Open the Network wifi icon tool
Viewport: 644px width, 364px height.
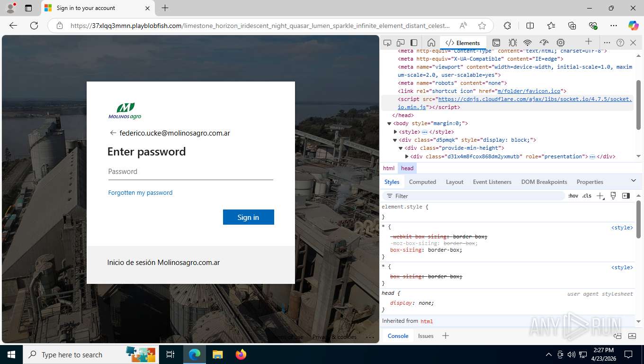pyautogui.click(x=528, y=43)
